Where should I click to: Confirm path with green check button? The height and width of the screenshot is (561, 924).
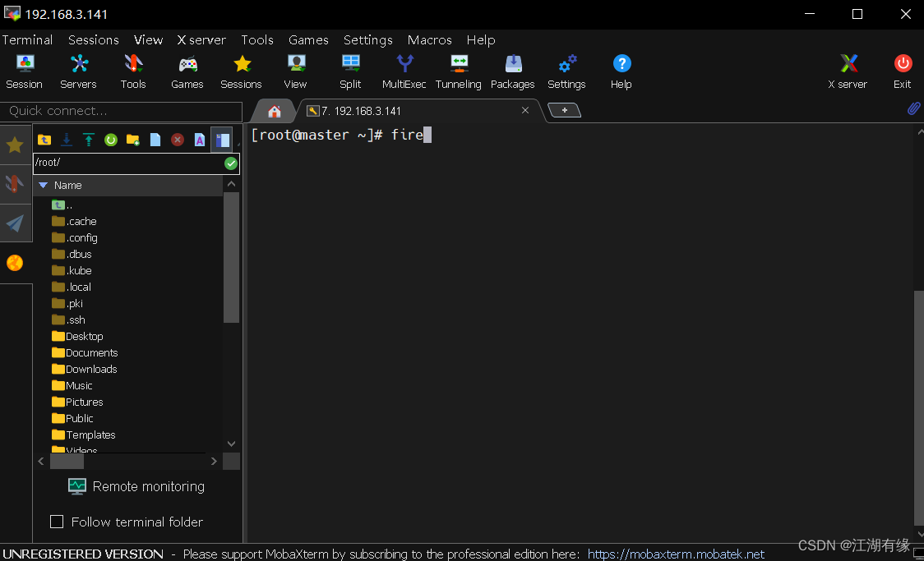coord(231,163)
